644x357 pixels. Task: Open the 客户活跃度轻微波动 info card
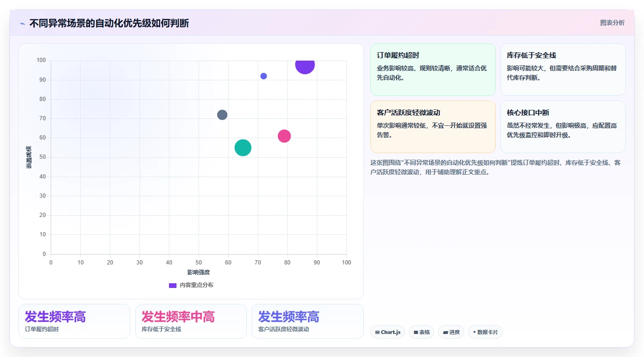(x=433, y=127)
